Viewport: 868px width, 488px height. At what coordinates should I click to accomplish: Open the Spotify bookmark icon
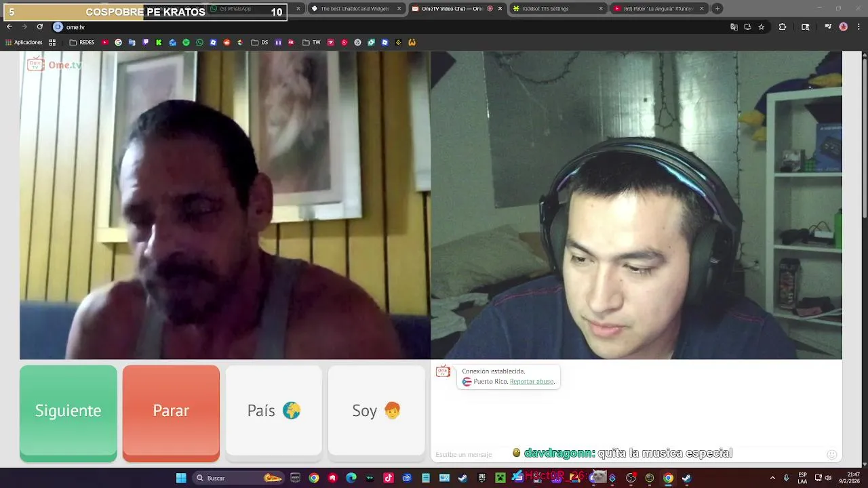tap(186, 42)
